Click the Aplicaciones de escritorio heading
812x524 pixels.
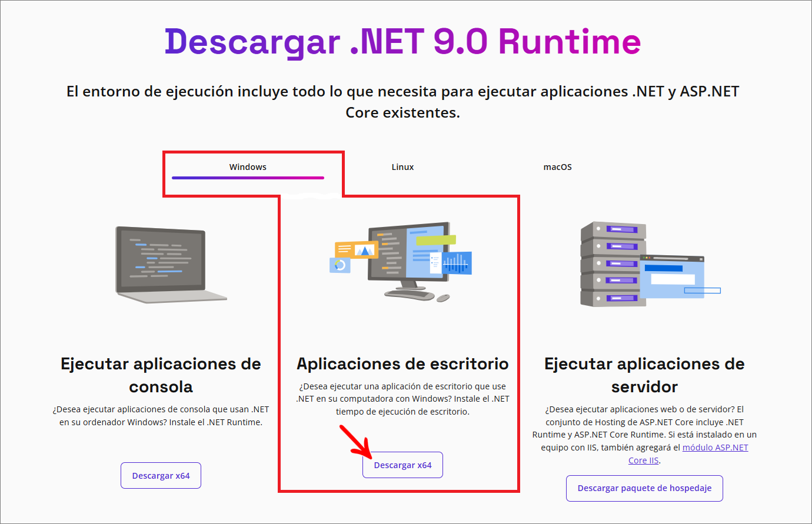click(402, 363)
